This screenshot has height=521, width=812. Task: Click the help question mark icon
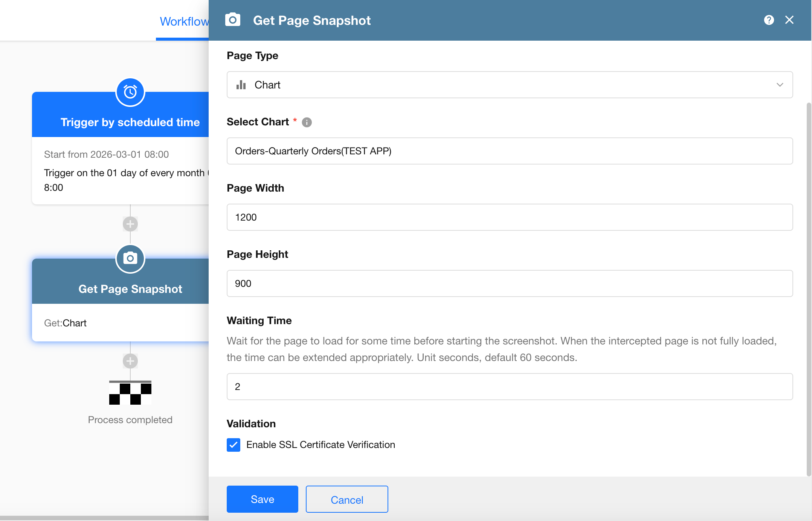point(769,20)
